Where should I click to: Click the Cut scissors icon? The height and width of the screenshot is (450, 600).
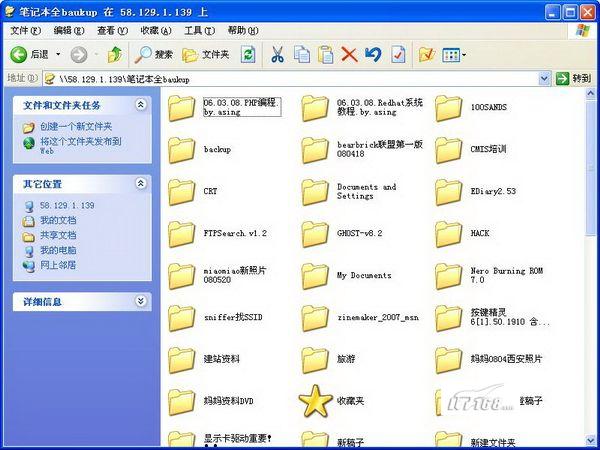click(x=271, y=54)
